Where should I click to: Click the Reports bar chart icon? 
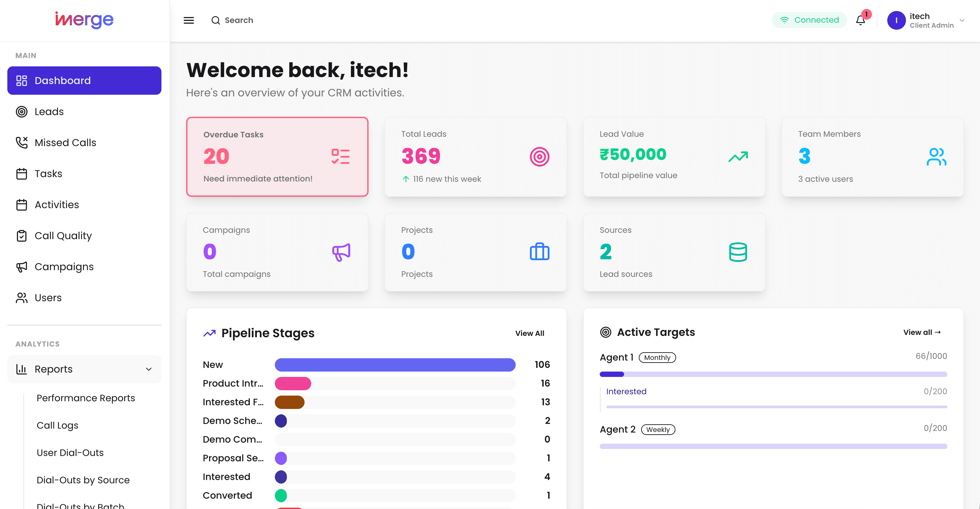(x=22, y=369)
